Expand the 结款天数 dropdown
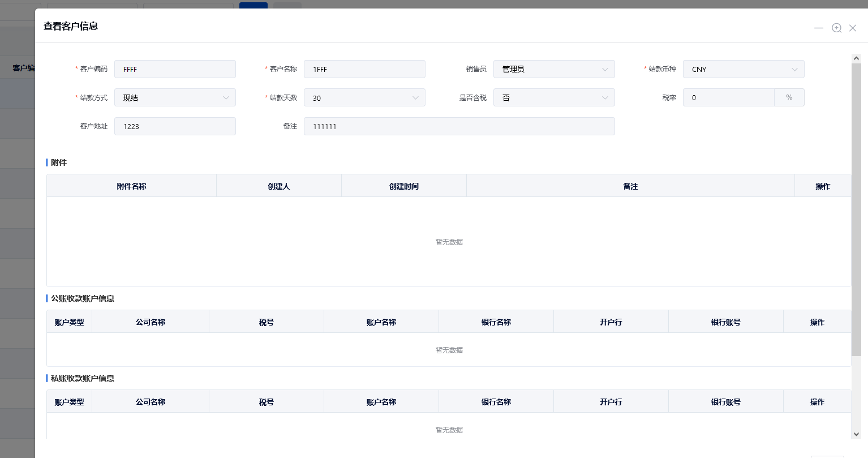This screenshot has height=458, width=868. [x=364, y=98]
